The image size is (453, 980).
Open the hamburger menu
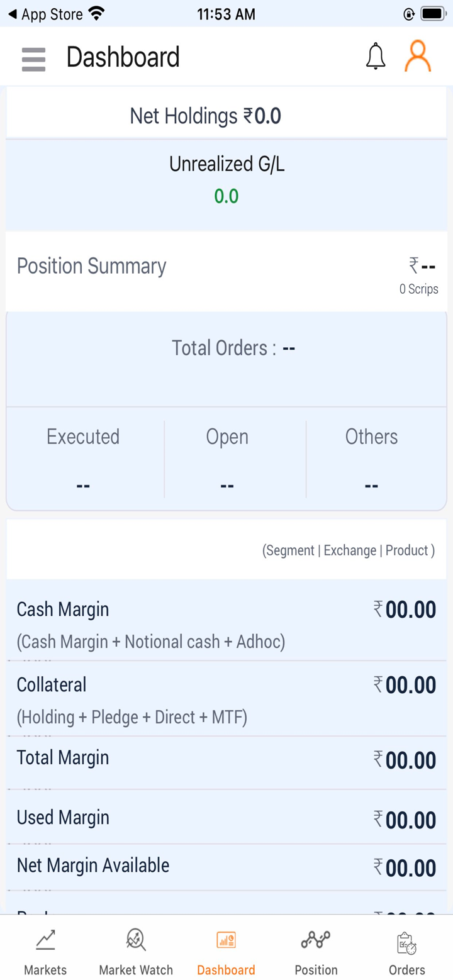coord(33,59)
